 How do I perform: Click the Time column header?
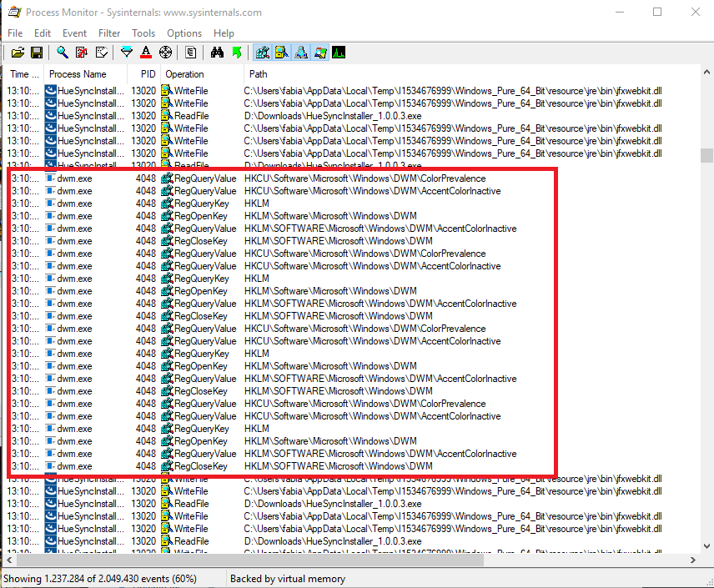click(x=24, y=74)
